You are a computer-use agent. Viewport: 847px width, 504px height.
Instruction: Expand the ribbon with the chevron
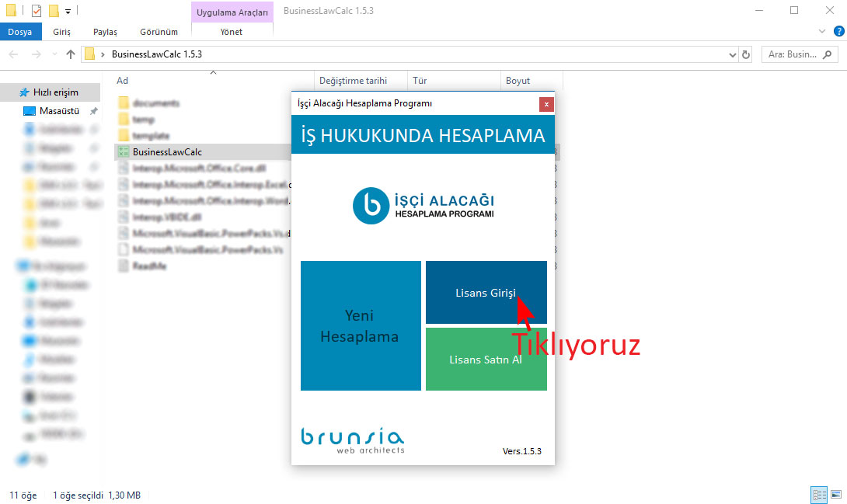(822, 31)
